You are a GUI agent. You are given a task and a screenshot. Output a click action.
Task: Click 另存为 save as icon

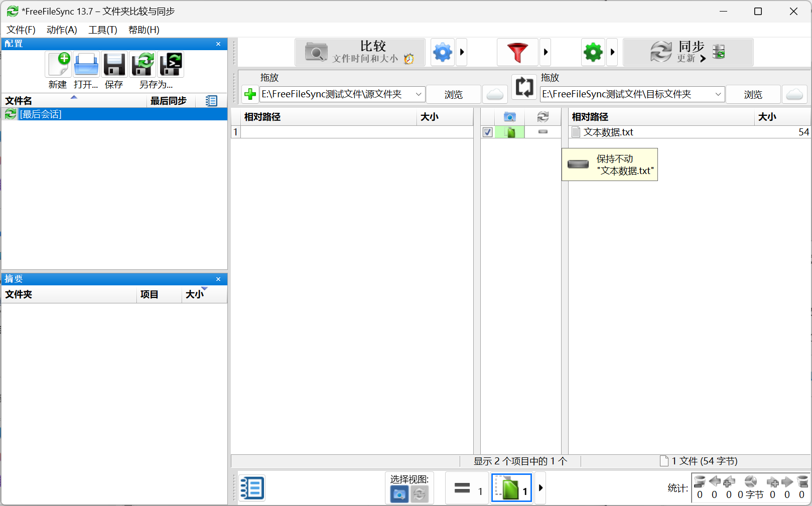click(x=143, y=65)
